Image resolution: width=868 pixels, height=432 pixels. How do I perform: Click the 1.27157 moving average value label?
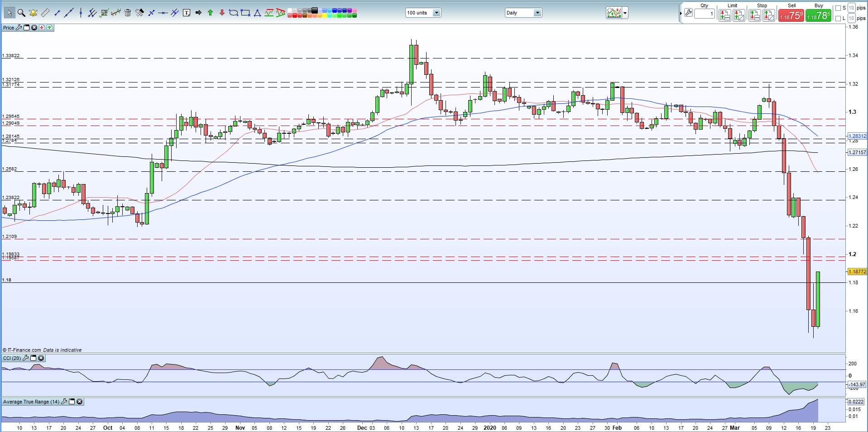click(857, 152)
